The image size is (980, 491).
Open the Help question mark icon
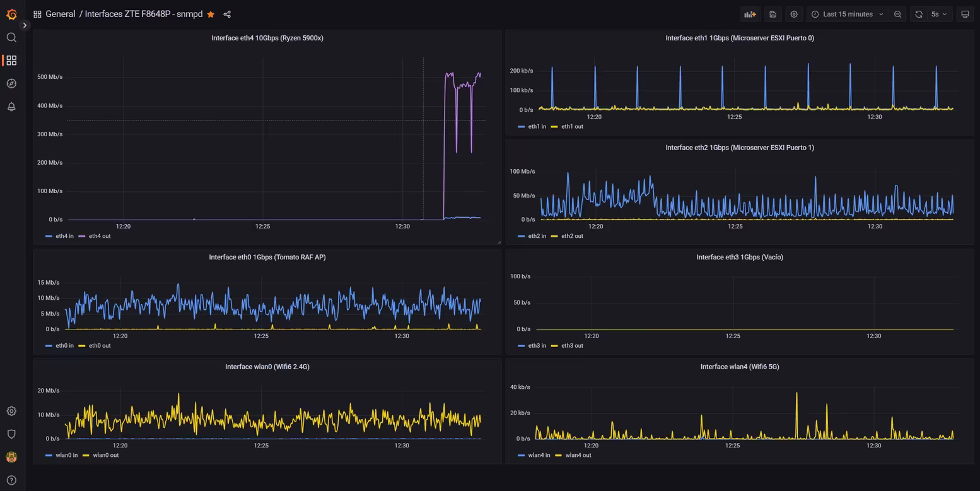click(x=11, y=480)
